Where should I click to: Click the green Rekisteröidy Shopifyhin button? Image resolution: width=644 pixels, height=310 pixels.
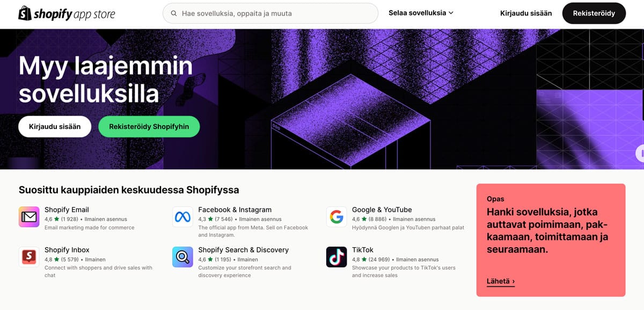[x=149, y=127]
